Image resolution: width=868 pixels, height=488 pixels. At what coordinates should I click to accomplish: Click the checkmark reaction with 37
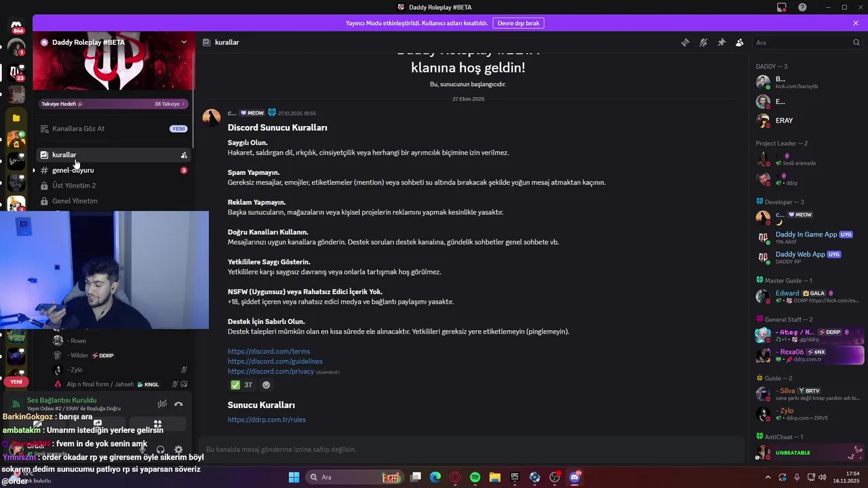pos(242,385)
